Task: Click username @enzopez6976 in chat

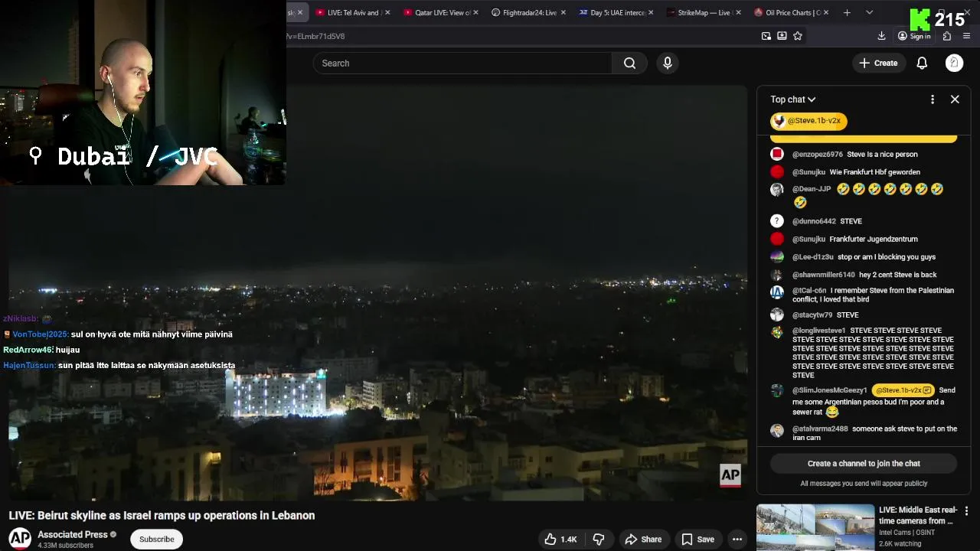Action: click(x=817, y=155)
